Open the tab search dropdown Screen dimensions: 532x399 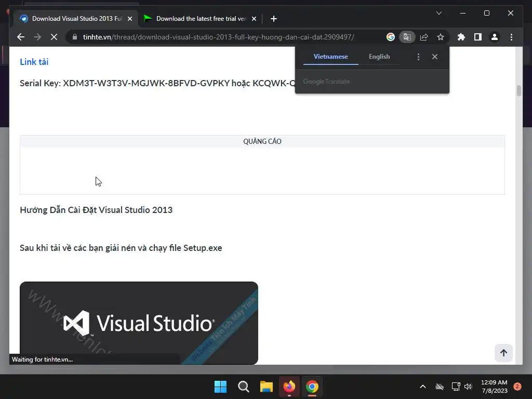438,13
